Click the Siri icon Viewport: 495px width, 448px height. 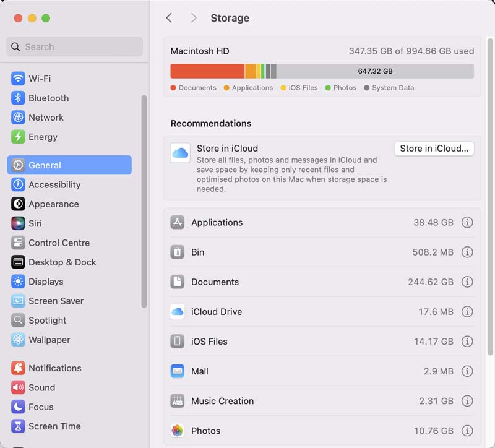coord(18,223)
